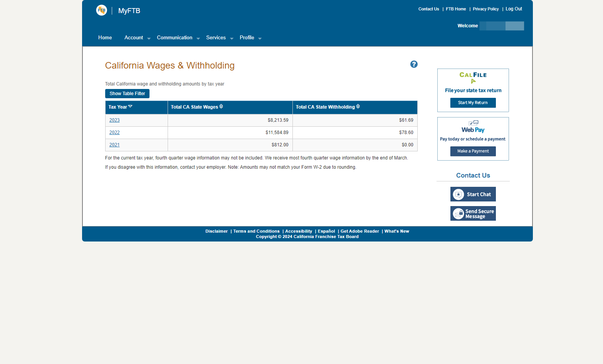Image resolution: width=603 pixels, height=364 pixels.
Task: Open Accessibility footer link
Action: tap(299, 231)
